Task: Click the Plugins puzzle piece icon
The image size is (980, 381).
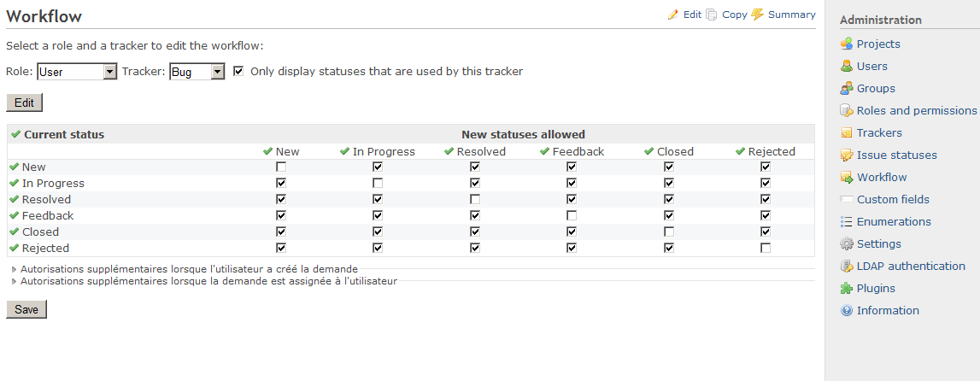Action: point(846,289)
